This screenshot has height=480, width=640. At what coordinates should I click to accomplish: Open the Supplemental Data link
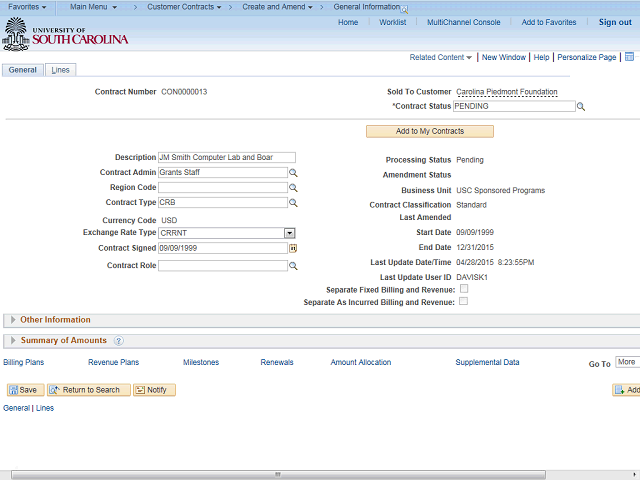487,362
